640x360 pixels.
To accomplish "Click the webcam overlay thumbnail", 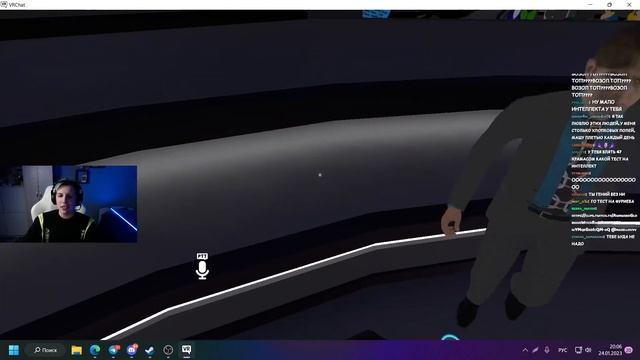I will click(69, 204).
